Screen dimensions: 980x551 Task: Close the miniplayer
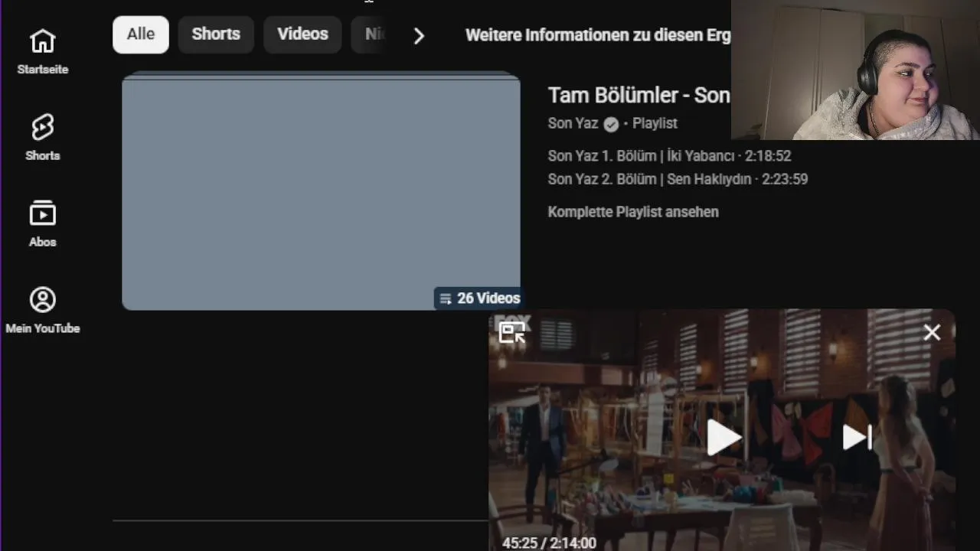click(932, 332)
